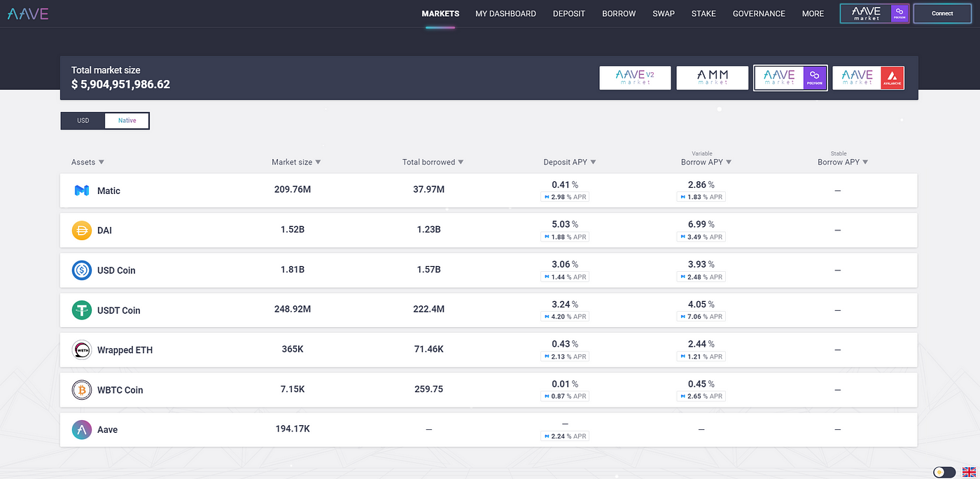Sort table by Total borrowed
The image size is (980, 479).
[x=433, y=162]
